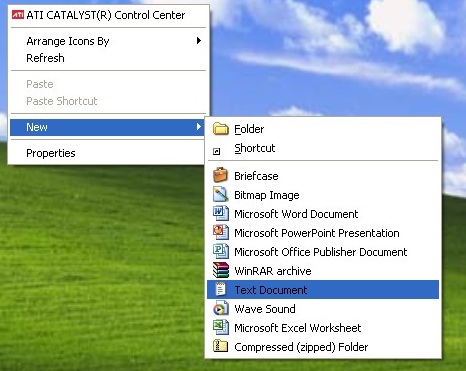Image resolution: width=466 pixels, height=371 pixels.
Task: Select the highlighted New entry
Action: pos(108,127)
